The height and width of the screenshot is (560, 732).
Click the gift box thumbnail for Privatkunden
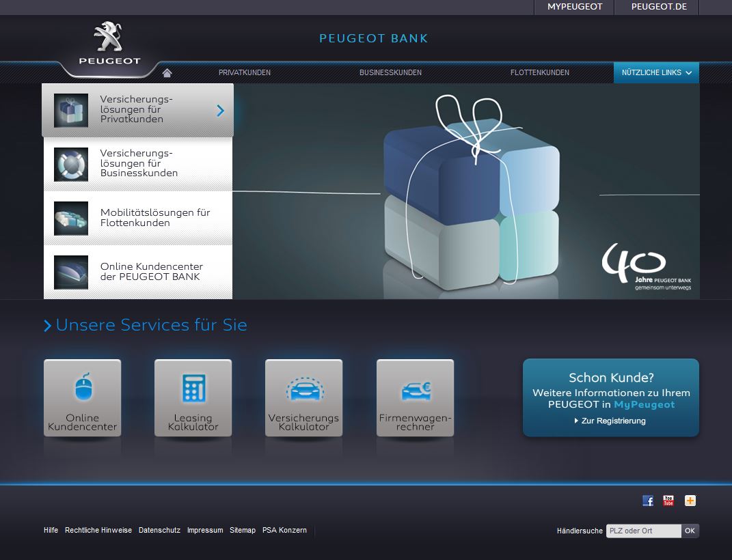pyautogui.click(x=71, y=111)
